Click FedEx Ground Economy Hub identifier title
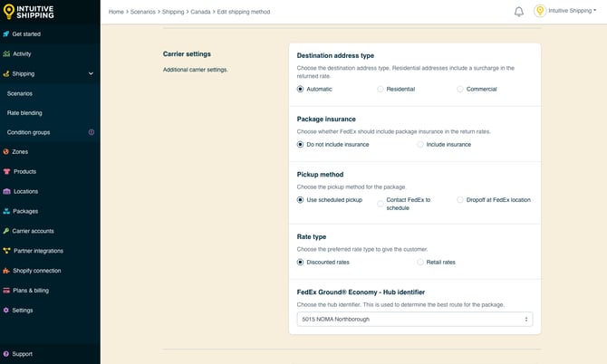Image resolution: width=607 pixels, height=364 pixels. coord(361,292)
